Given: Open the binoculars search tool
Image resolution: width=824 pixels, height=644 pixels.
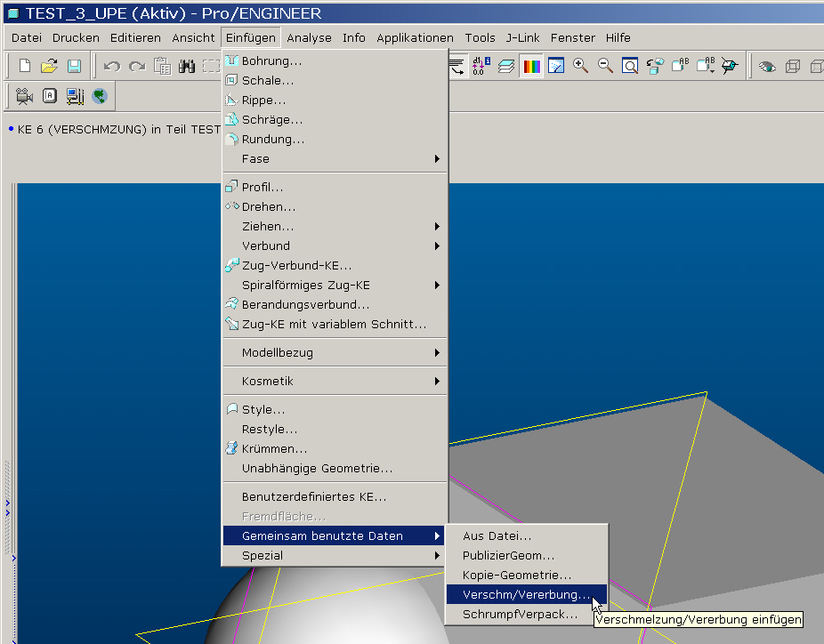Looking at the screenshot, I should pos(187,66).
